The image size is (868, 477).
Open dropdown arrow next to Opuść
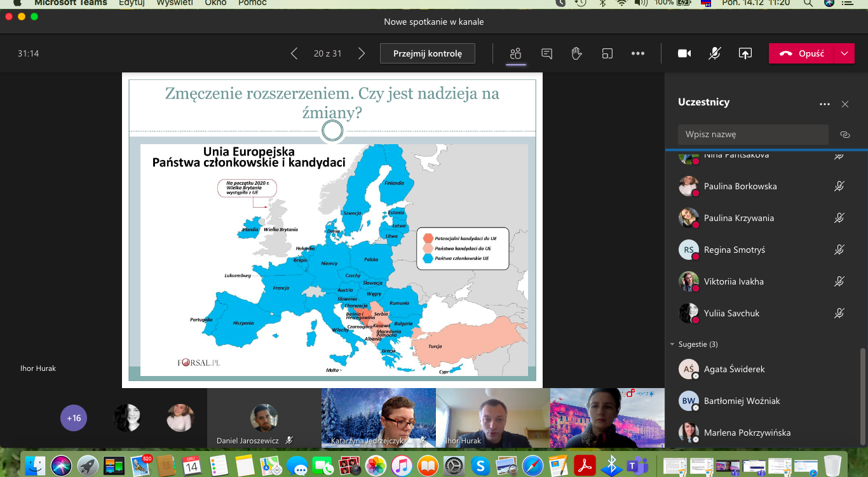coord(844,54)
